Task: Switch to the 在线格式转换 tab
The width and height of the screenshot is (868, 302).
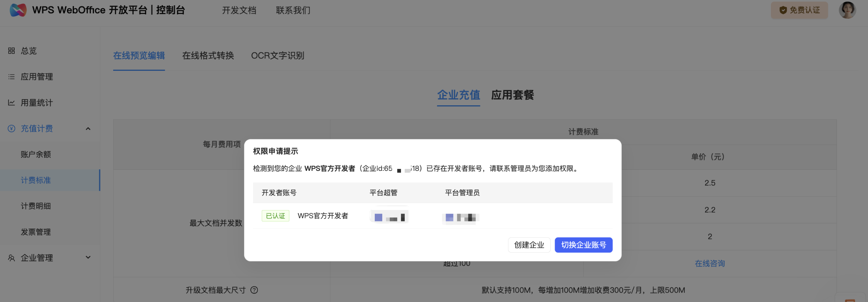Action: tap(208, 56)
